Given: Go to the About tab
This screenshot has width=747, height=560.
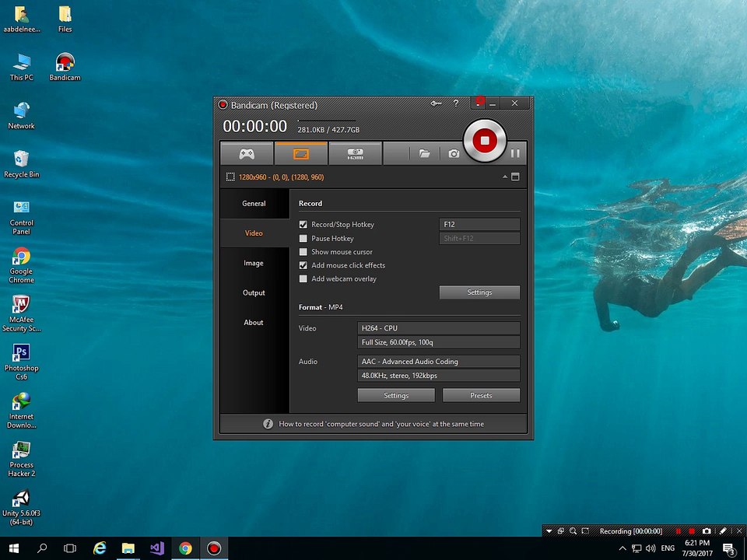Looking at the screenshot, I should (254, 322).
